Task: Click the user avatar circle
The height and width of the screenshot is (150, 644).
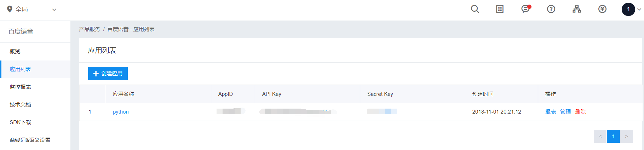Action: (628, 10)
